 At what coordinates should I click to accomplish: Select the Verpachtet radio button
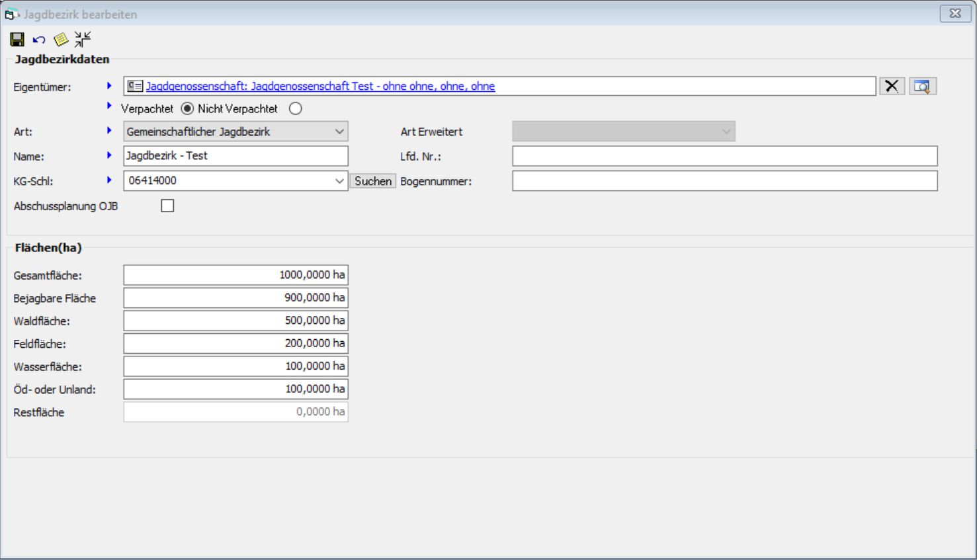(187, 108)
